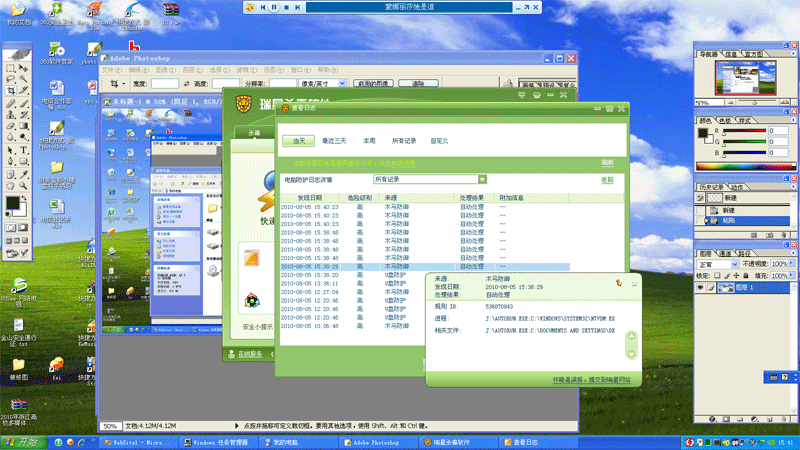Select the Gradient tool
Image resolution: width=800 pixels, height=450 pixels.
23,126
